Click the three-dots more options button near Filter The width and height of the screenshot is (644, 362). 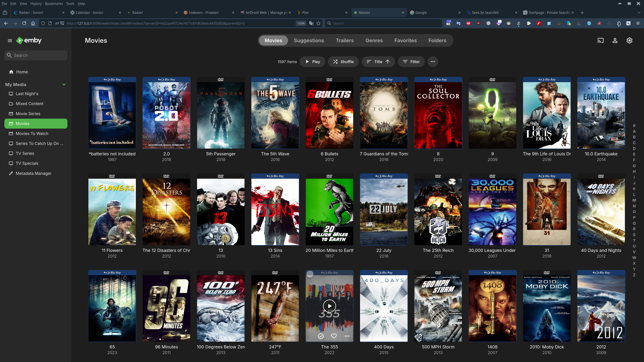tap(433, 62)
